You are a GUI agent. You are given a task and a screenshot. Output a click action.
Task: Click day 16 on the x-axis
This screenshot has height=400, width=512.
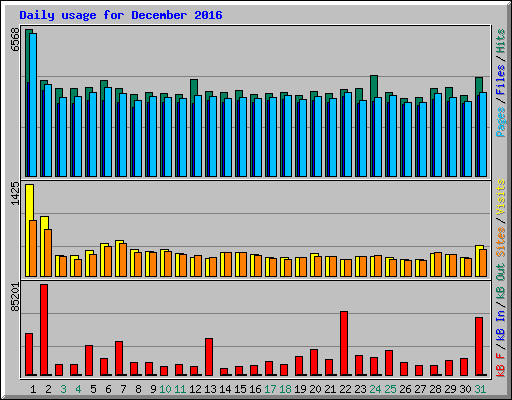pyautogui.click(x=255, y=389)
